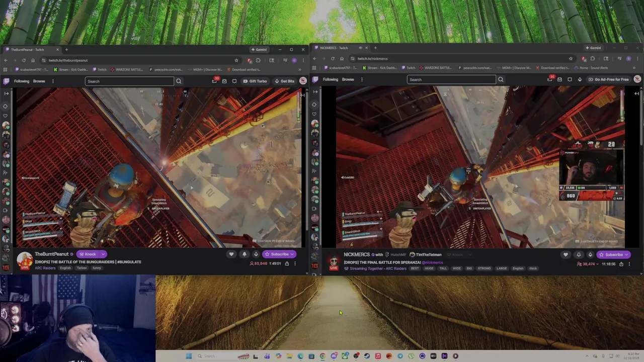644x362 pixels.
Task: Open Twitch home logo in NICKMERCS window
Action: pos(315,79)
